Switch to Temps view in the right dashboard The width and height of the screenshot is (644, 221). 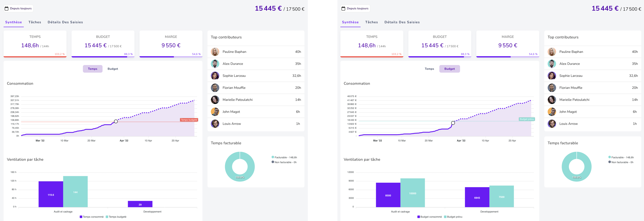click(x=429, y=69)
